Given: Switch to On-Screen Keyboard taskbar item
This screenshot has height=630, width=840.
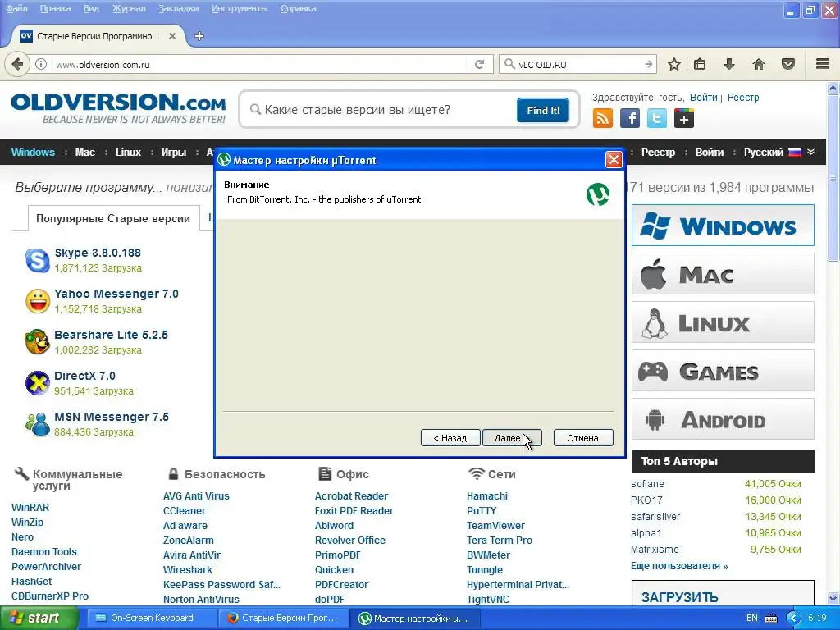Looking at the screenshot, I should (x=152, y=619).
